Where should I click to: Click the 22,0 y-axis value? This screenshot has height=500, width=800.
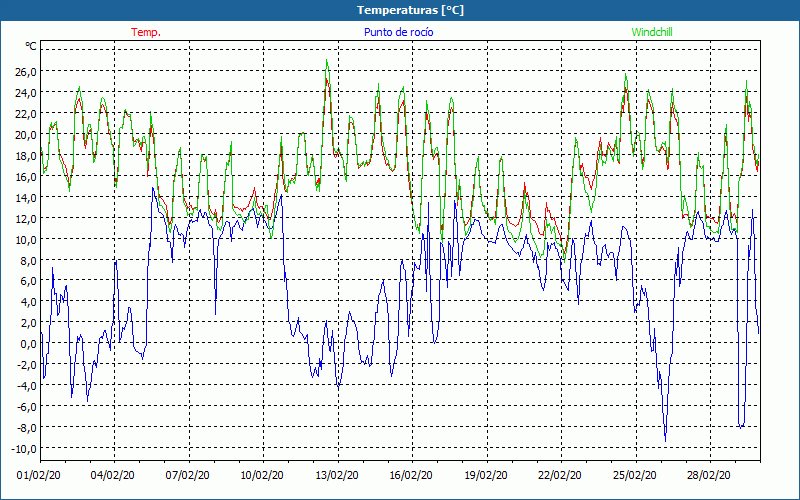pyautogui.click(x=26, y=114)
